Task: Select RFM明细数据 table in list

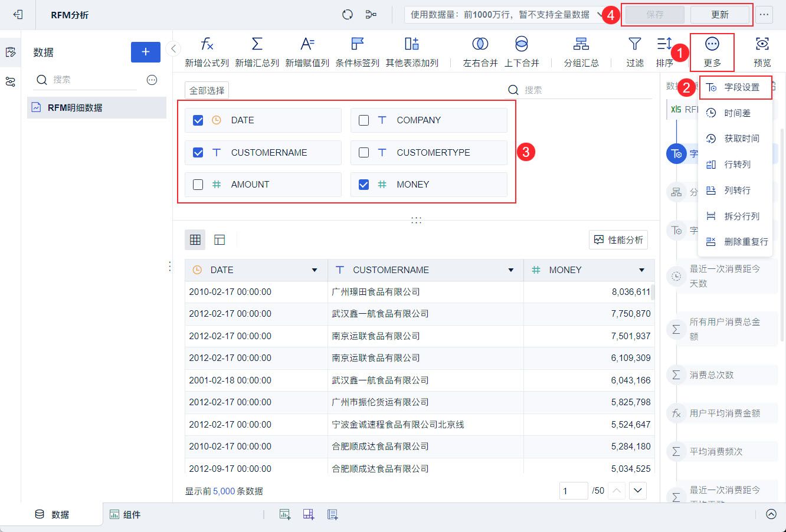Action: (x=97, y=107)
